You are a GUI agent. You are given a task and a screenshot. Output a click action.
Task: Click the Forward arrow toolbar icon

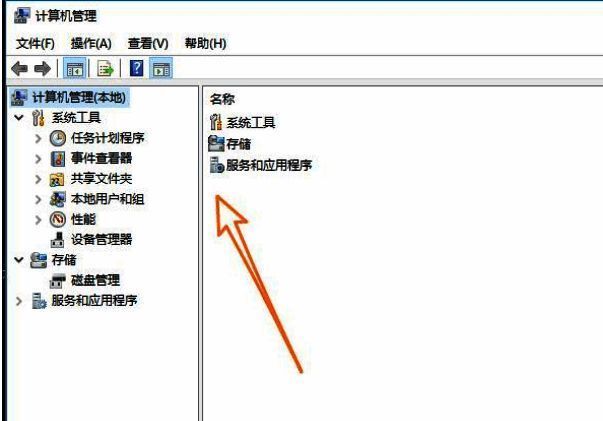pos(42,69)
